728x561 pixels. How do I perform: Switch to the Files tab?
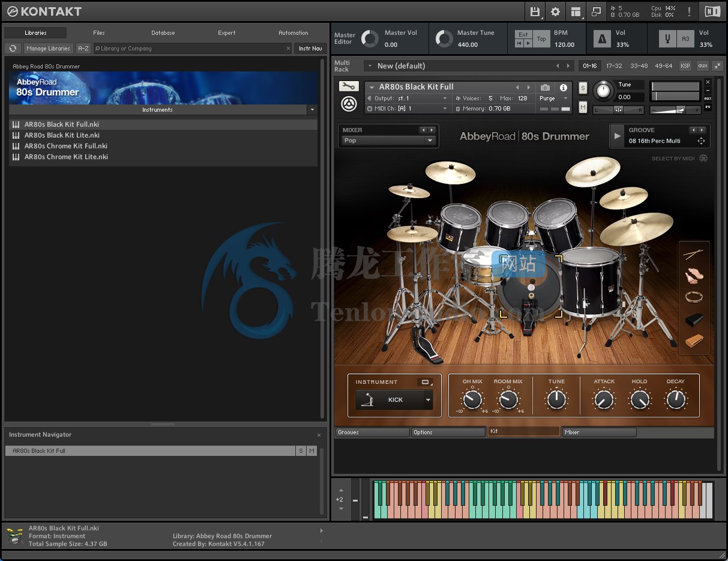pos(99,33)
